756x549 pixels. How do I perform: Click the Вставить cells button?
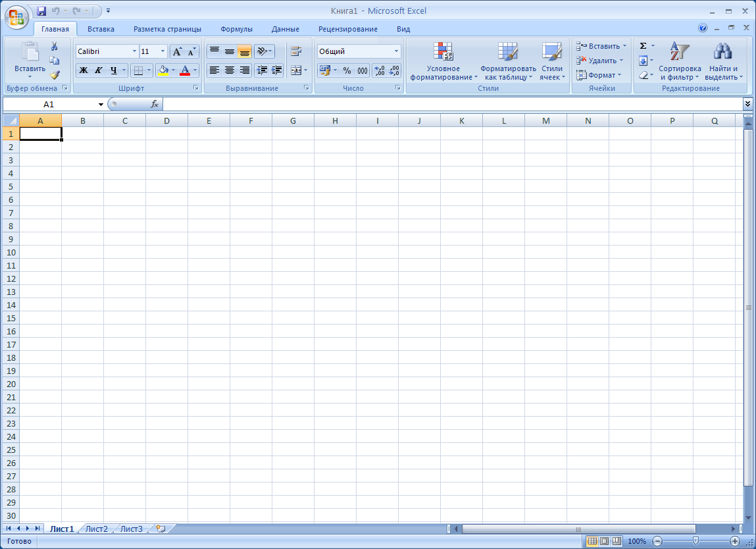point(601,46)
